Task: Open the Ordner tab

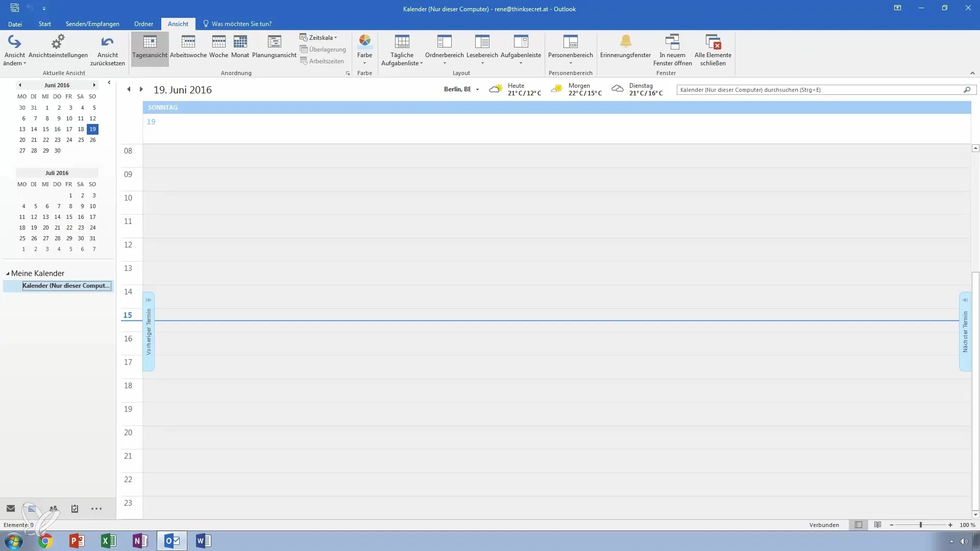Action: click(x=143, y=24)
